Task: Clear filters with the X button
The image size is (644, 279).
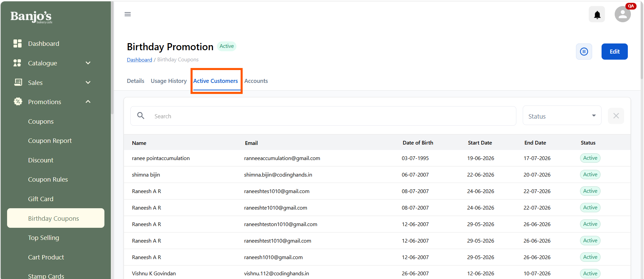Action: [616, 116]
